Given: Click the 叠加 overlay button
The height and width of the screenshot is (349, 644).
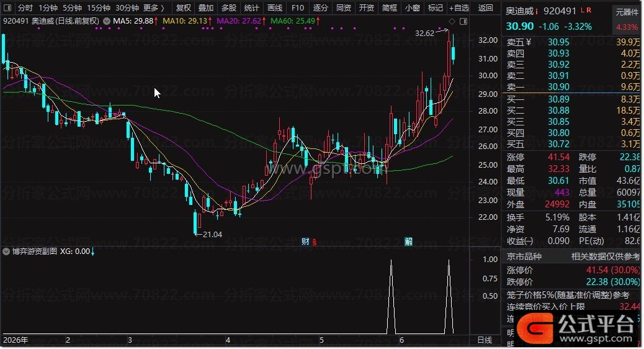Looking at the screenshot, I should pos(206,8).
